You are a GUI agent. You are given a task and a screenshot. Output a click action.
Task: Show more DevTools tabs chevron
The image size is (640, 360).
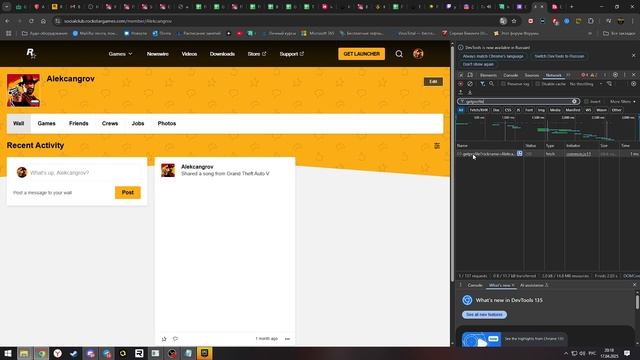pos(568,75)
